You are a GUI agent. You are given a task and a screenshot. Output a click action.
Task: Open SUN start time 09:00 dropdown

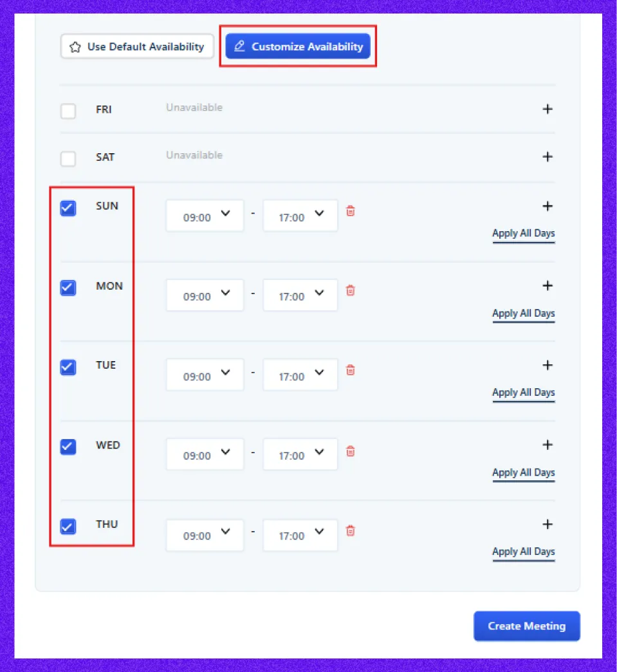[205, 216]
